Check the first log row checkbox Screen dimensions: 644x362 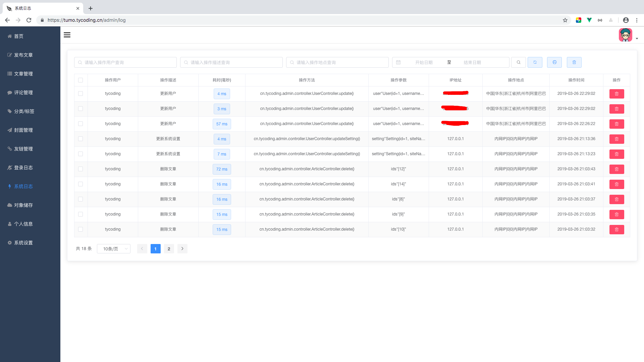point(80,94)
